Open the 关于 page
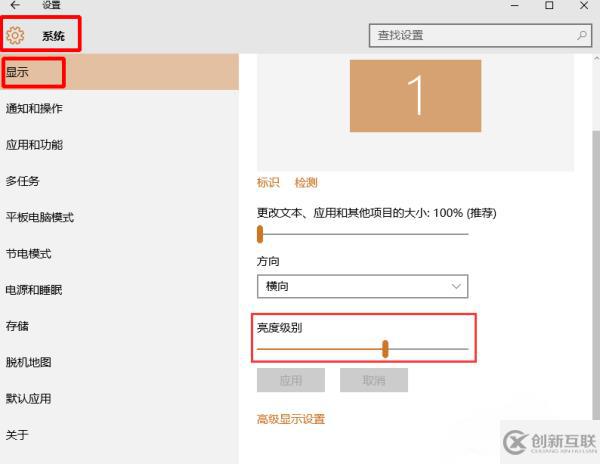600x464 pixels. click(x=119, y=435)
